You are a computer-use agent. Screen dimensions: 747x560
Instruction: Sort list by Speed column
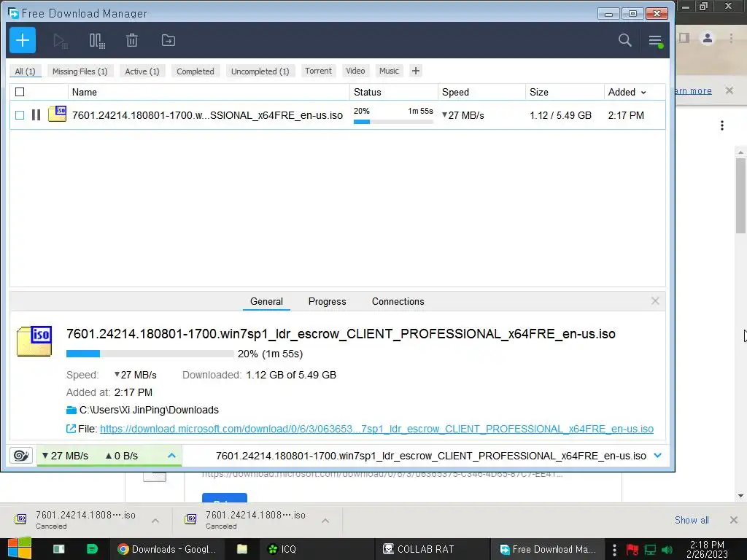tap(481, 92)
